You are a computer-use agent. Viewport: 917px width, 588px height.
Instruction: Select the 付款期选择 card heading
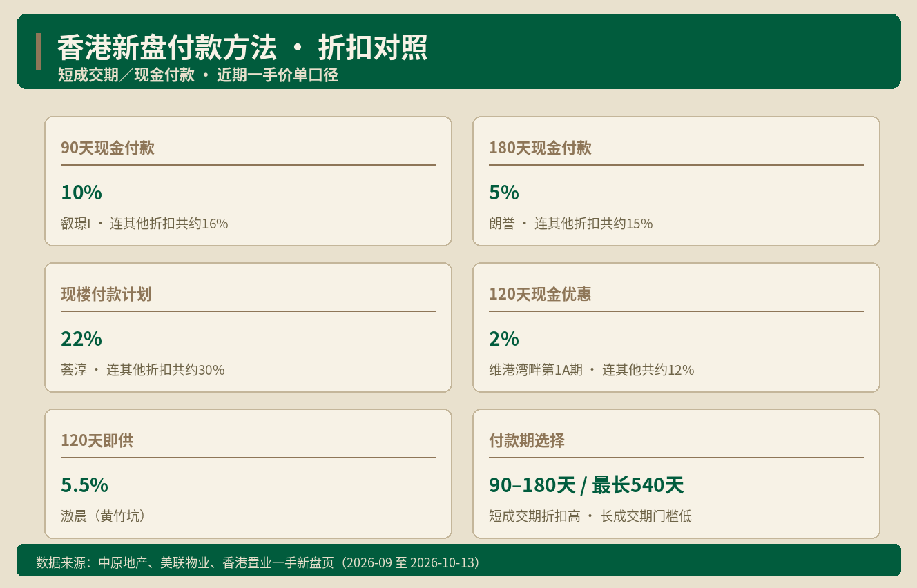527,440
